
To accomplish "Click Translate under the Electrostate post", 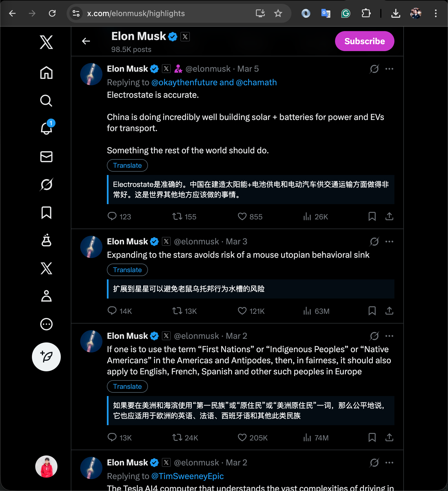I will (x=127, y=166).
